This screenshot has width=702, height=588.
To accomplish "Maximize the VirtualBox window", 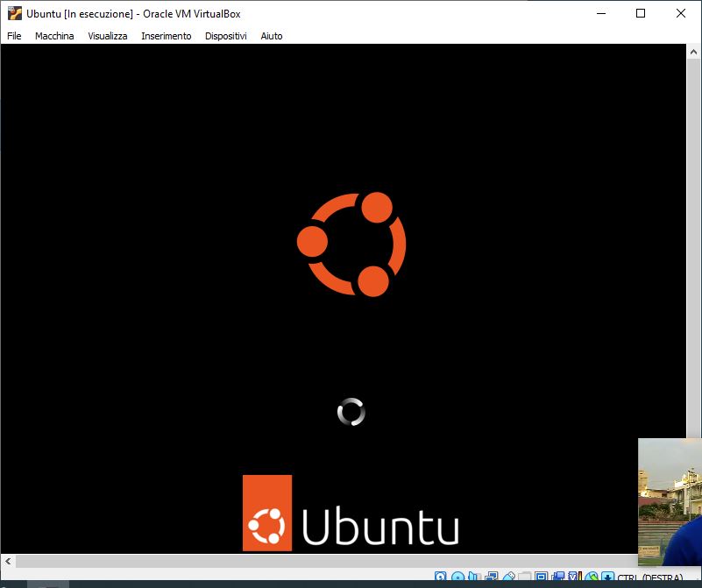I will pyautogui.click(x=641, y=13).
